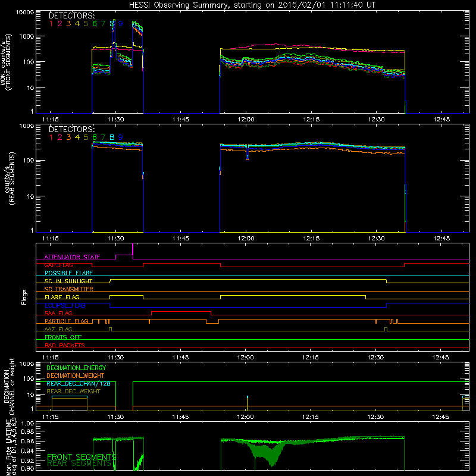Select the DETECTORS: label in front segments plot
This screenshot has width=476, height=476.
71,15
